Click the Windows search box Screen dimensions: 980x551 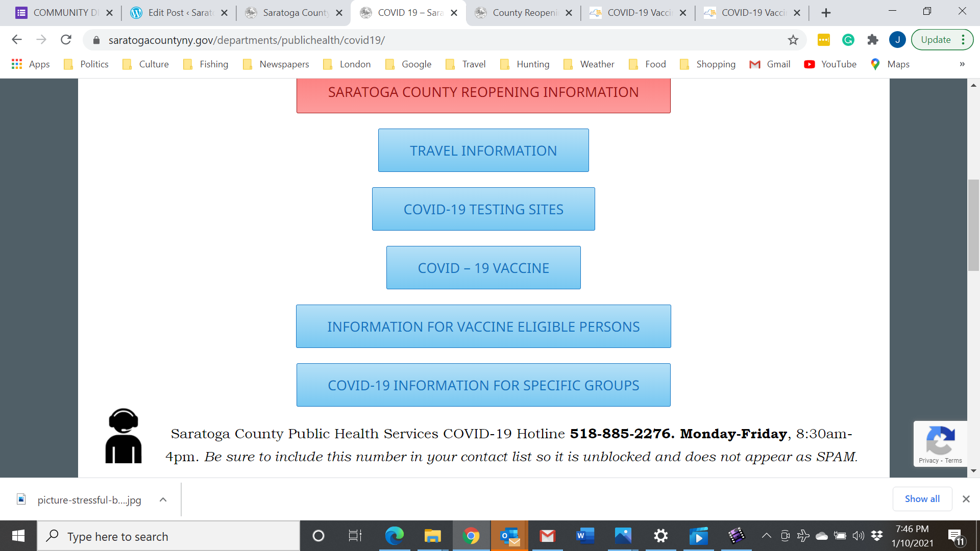168,536
